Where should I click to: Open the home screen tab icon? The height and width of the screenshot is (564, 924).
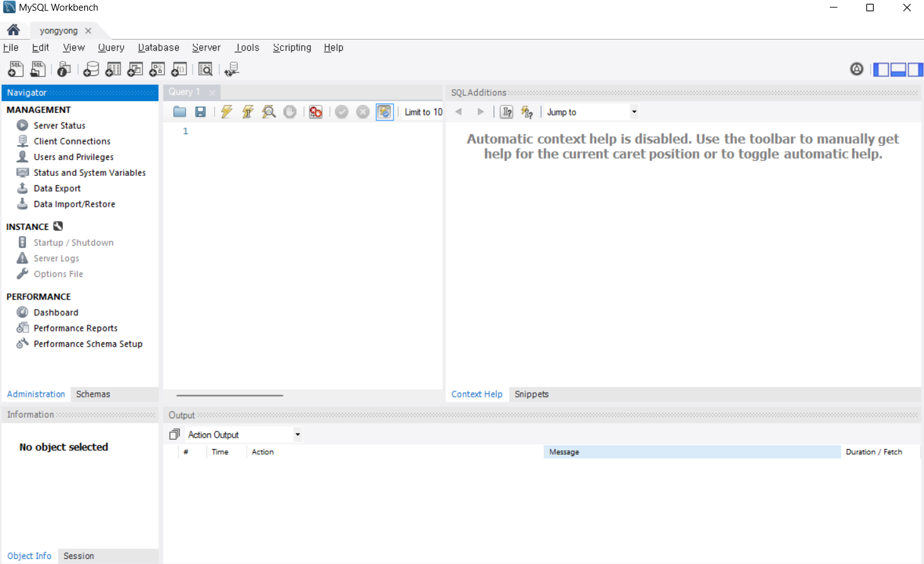click(13, 30)
